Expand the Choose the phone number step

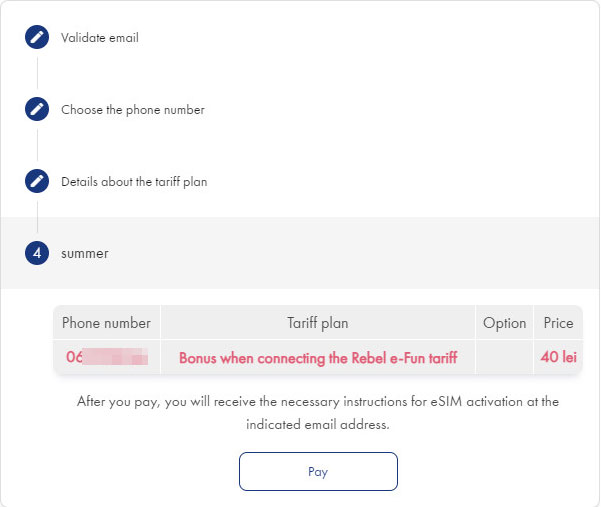click(x=133, y=110)
